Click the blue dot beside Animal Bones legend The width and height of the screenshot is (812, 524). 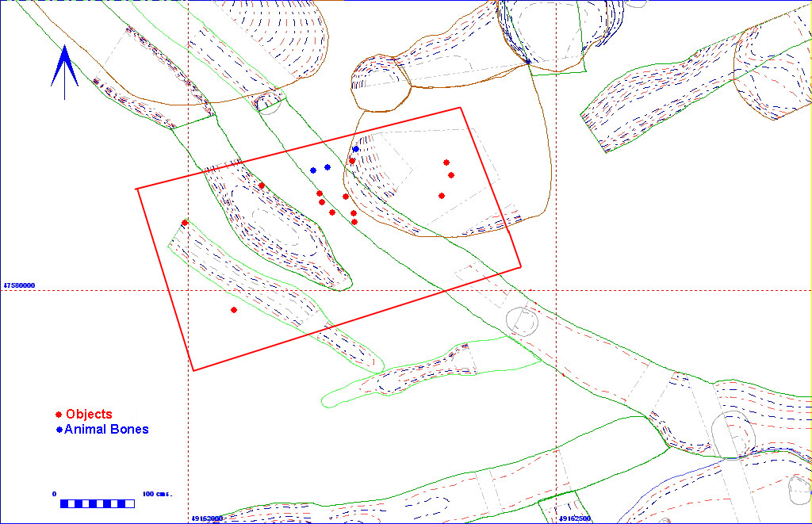(x=59, y=430)
